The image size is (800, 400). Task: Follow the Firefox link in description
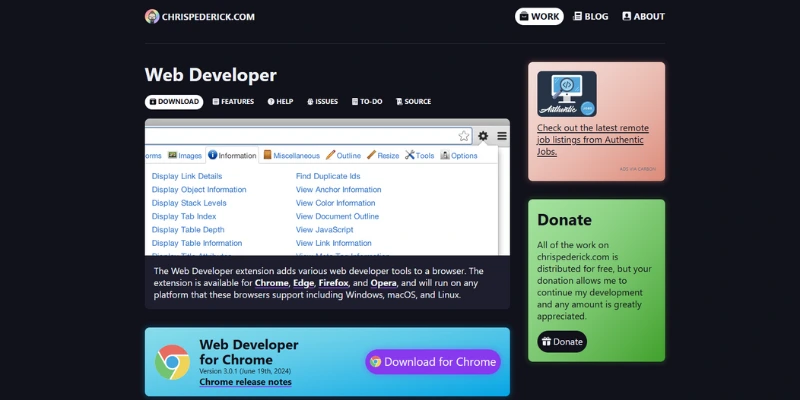[334, 283]
